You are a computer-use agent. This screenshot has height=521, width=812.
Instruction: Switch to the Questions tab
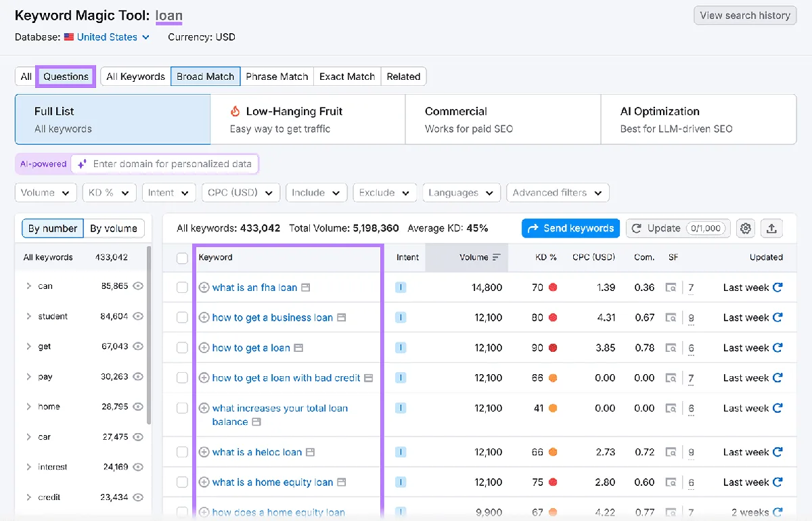pyautogui.click(x=66, y=76)
